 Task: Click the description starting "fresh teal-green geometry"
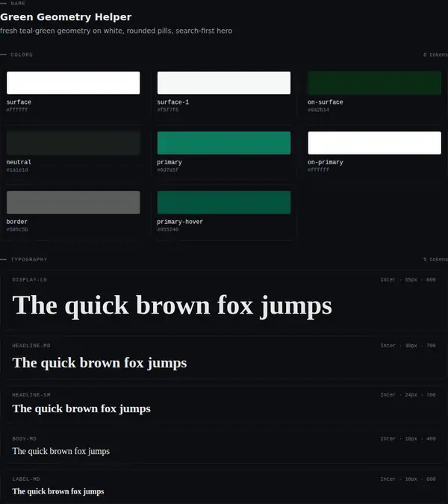pyautogui.click(x=116, y=31)
